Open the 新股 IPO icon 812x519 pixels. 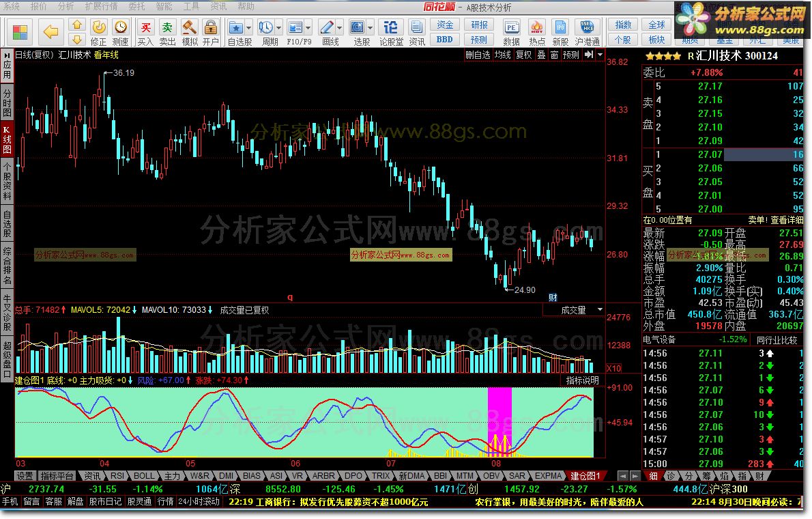(560, 32)
